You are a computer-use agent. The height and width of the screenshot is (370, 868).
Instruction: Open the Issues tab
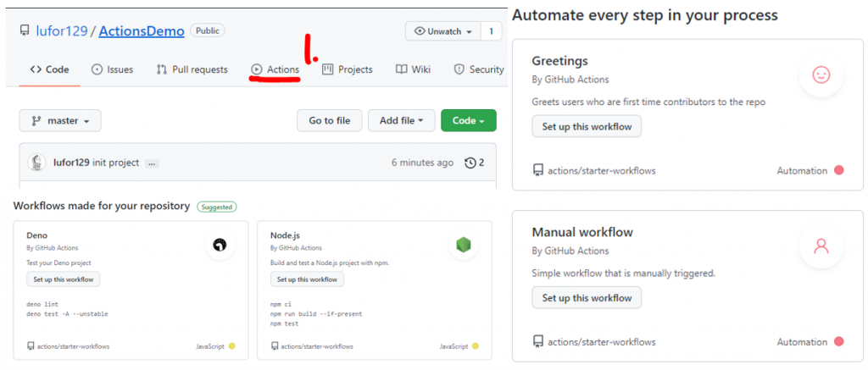[113, 69]
